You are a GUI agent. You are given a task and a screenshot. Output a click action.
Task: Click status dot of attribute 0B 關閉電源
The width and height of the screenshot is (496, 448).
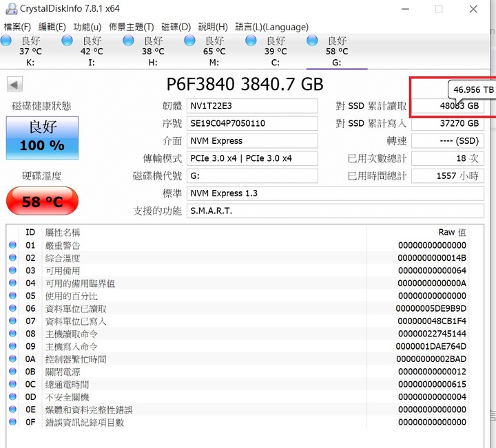click(x=12, y=371)
